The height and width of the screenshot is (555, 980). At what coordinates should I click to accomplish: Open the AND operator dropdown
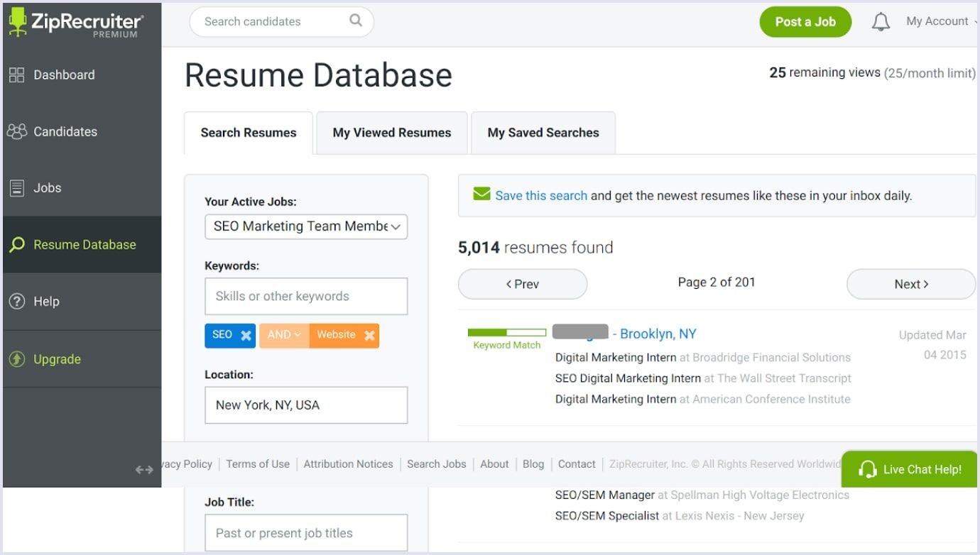click(284, 336)
